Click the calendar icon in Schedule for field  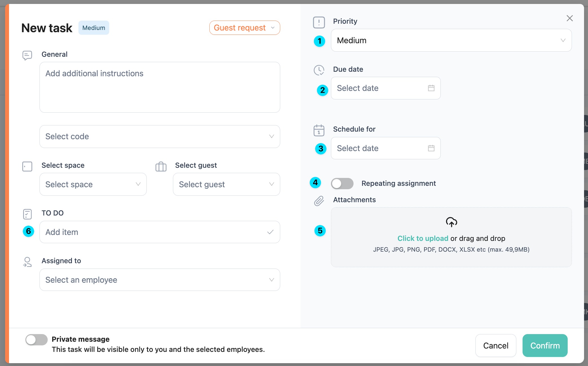click(x=431, y=148)
